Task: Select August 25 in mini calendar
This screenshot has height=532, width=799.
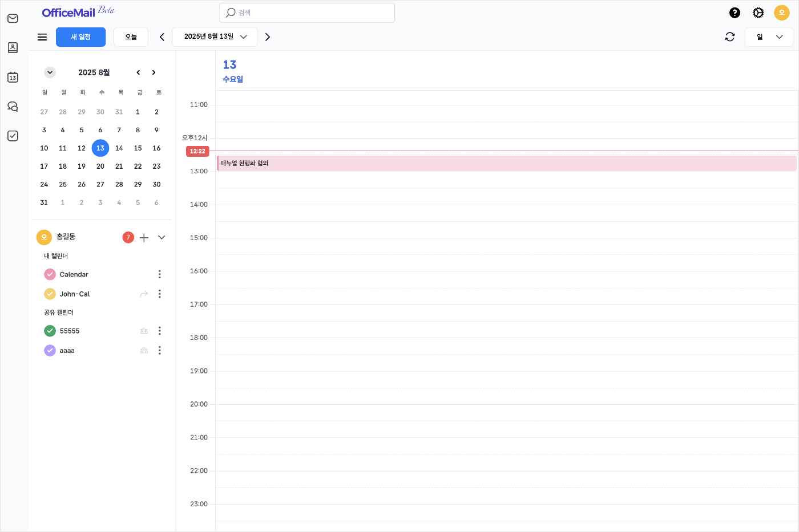Action: pyautogui.click(x=63, y=185)
